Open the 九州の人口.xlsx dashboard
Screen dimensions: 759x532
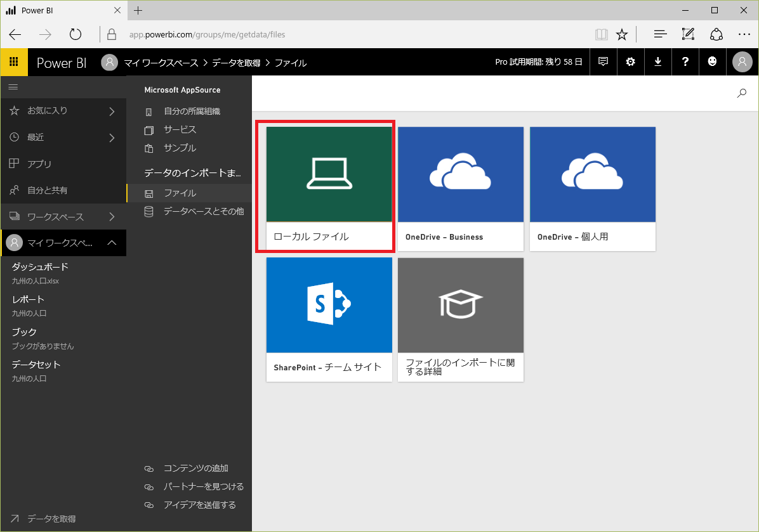(x=36, y=281)
